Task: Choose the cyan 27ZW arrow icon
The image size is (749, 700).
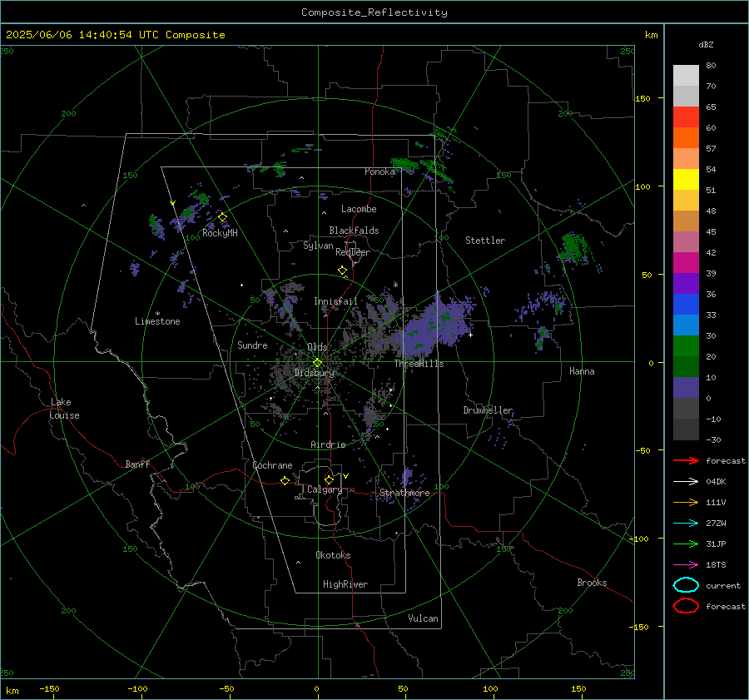Action: click(686, 524)
